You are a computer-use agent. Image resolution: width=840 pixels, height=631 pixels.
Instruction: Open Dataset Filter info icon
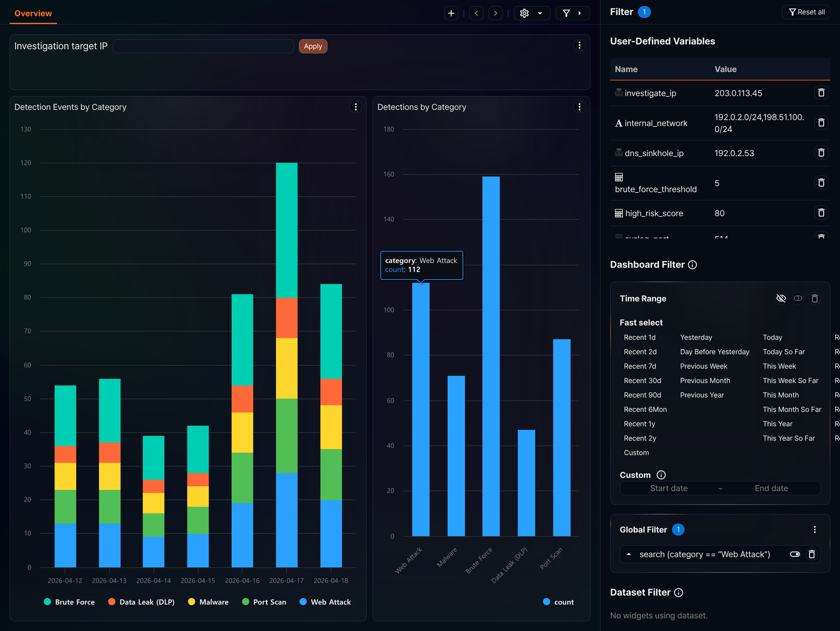click(x=678, y=593)
